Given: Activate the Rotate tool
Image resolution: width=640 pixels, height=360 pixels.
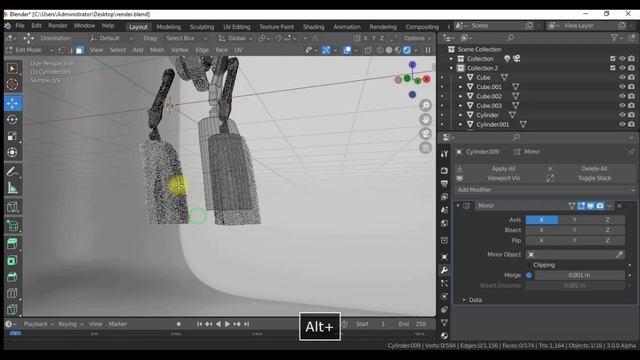Looking at the screenshot, I should click(x=12, y=120).
